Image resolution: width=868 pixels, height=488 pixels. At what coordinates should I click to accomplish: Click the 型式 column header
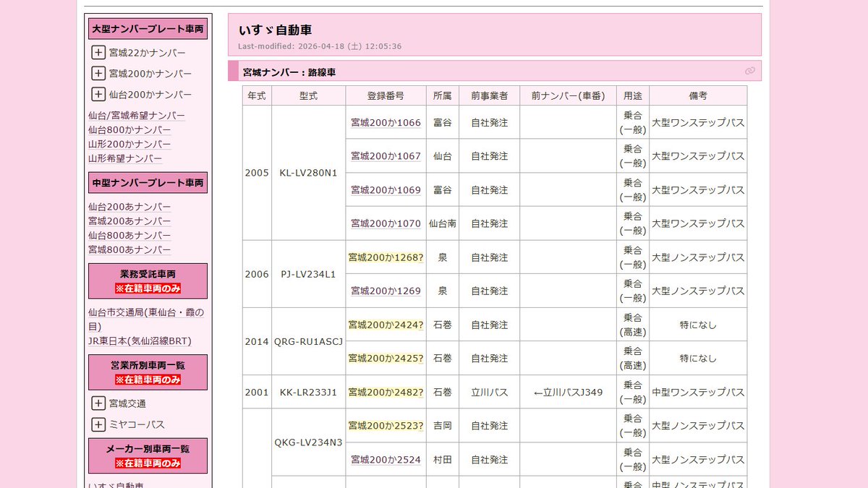(x=308, y=95)
